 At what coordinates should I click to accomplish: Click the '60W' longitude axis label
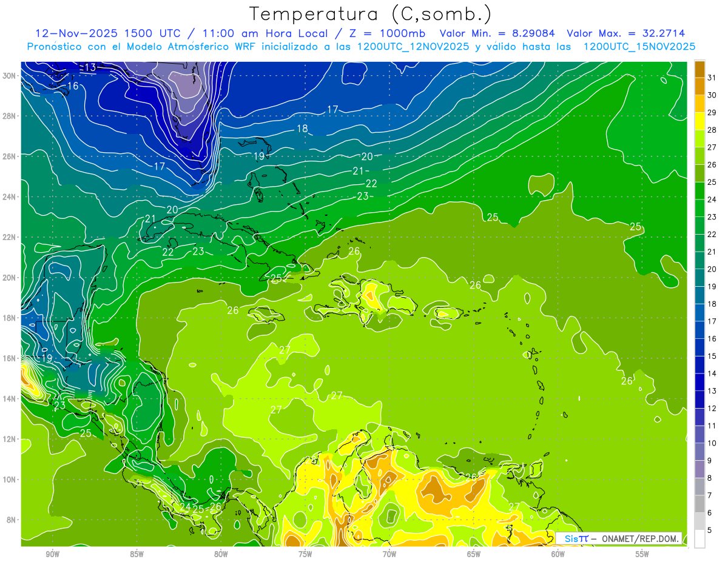click(x=558, y=554)
